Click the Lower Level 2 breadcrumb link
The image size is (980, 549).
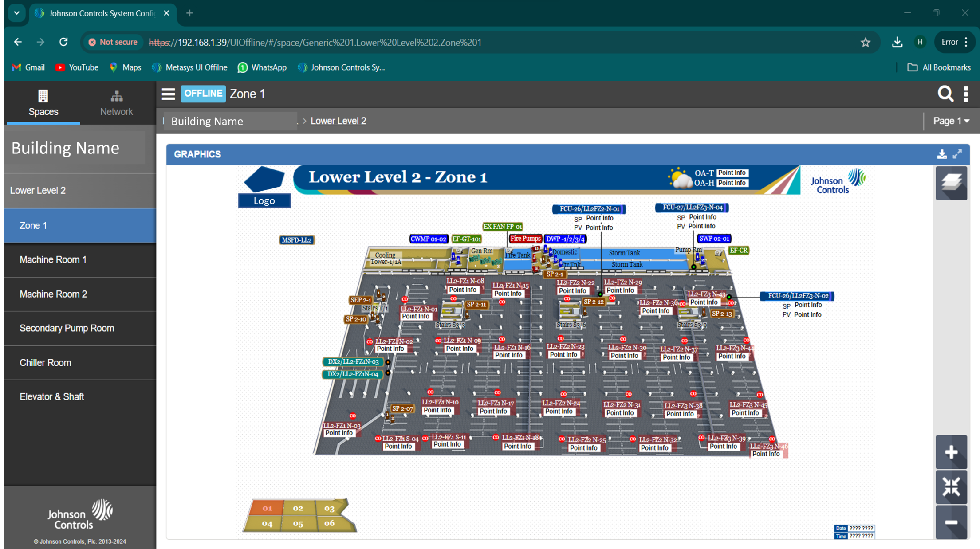tap(338, 121)
